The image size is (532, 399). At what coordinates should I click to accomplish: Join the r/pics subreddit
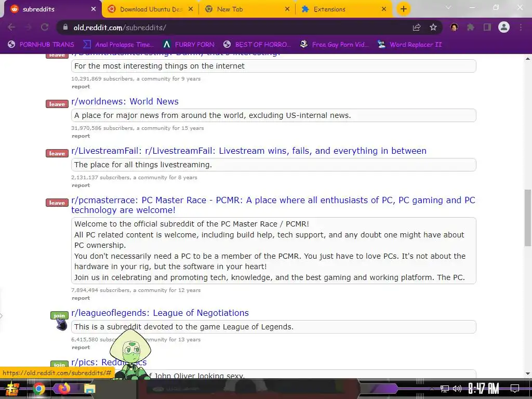[x=59, y=364]
